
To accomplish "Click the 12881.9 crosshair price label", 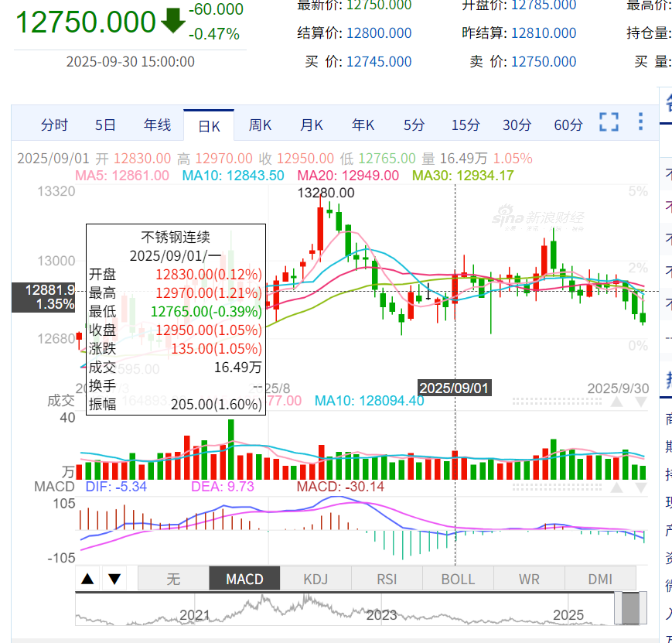I will (x=44, y=297).
